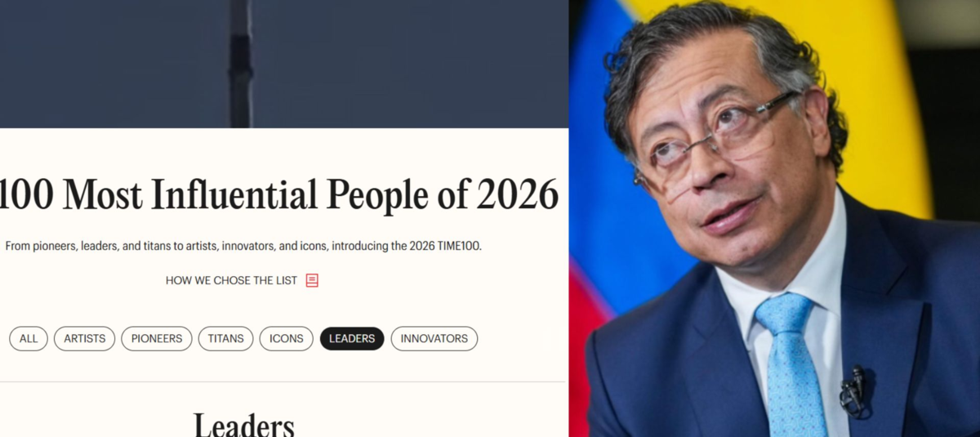The height and width of the screenshot is (437, 980).
Task: Click the lapel microphone in the photo
Action: point(853,392)
